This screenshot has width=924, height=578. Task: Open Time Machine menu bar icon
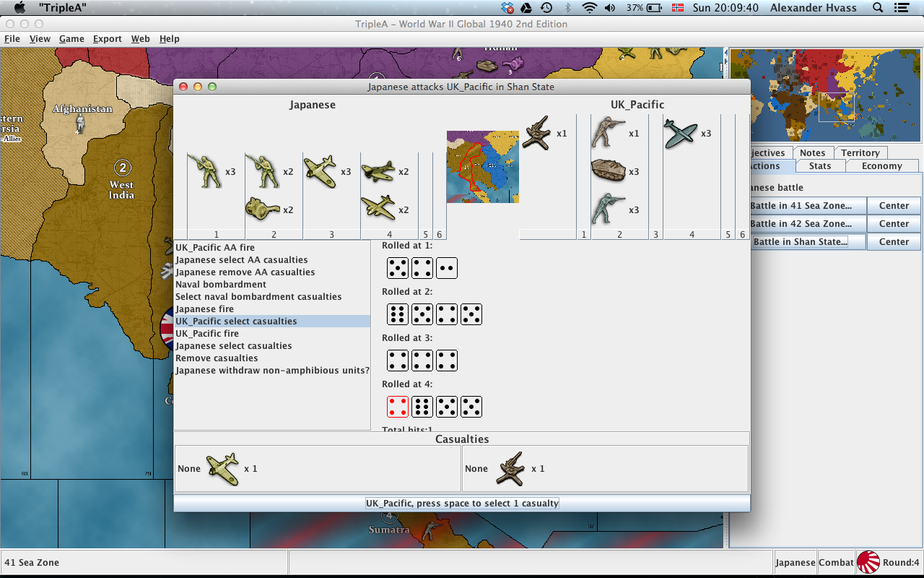546,8
